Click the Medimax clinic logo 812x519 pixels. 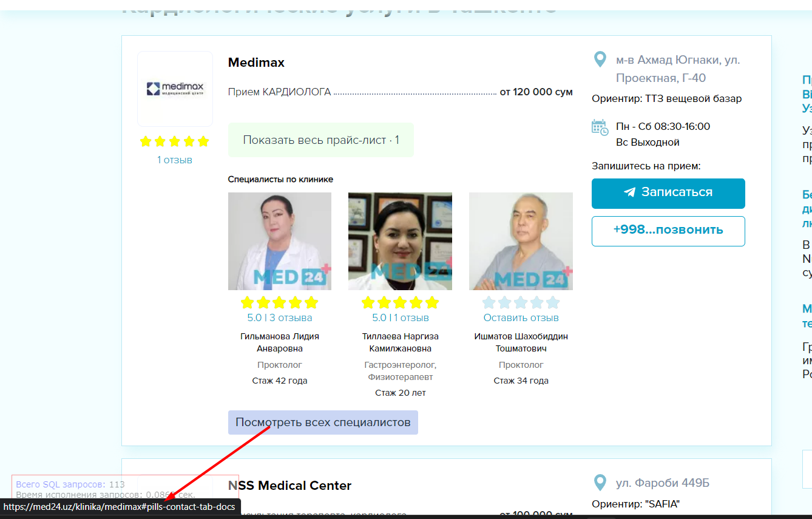coord(175,89)
